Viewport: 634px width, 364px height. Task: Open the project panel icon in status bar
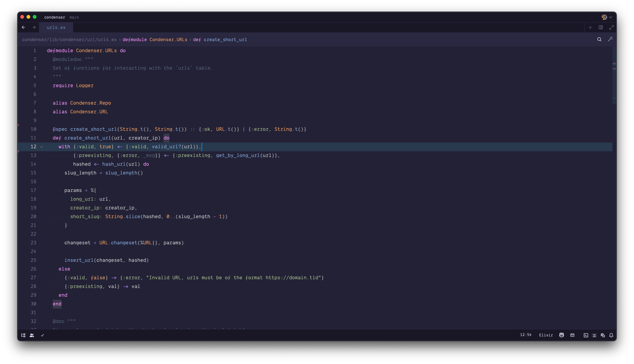(x=23, y=335)
